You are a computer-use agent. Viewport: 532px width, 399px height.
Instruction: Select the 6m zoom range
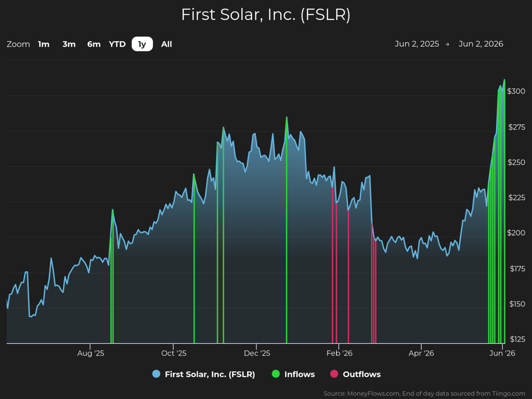click(x=94, y=44)
